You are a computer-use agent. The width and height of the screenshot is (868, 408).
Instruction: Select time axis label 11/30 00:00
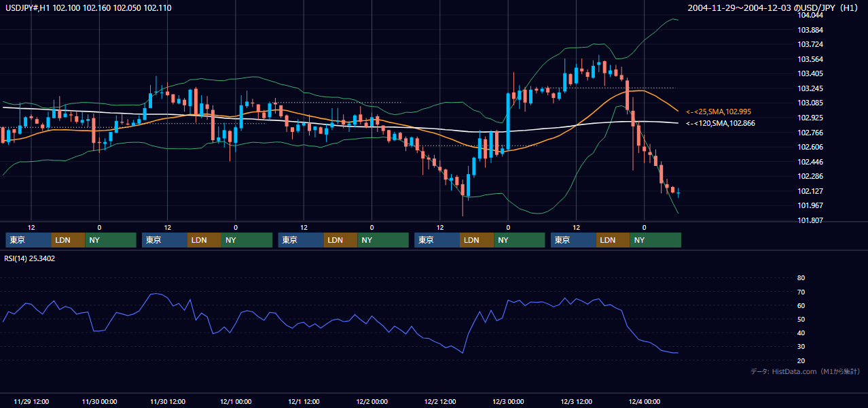(x=99, y=401)
